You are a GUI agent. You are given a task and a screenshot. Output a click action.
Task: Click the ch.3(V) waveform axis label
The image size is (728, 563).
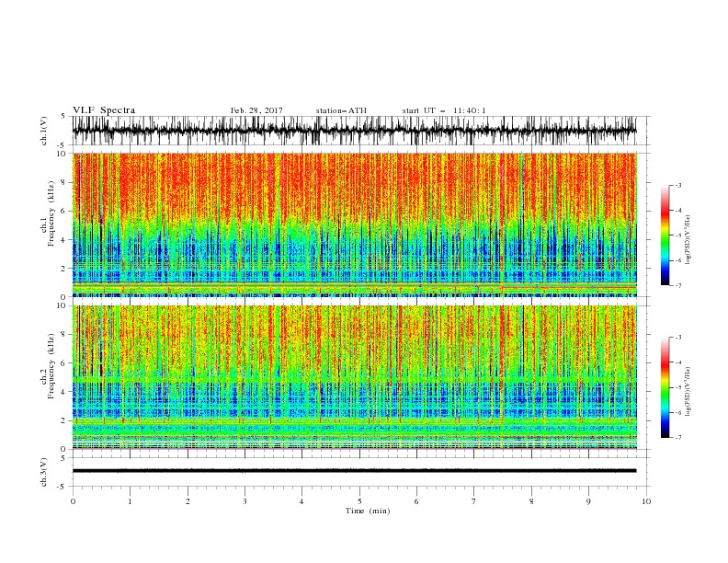tap(44, 472)
